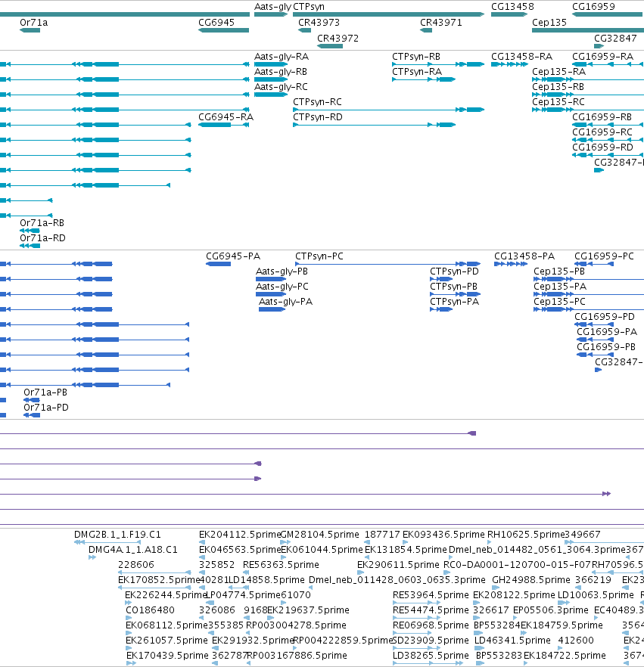Click the EK184722.5prime EST label
Viewport: 644px width, 667px height.
coord(565,656)
